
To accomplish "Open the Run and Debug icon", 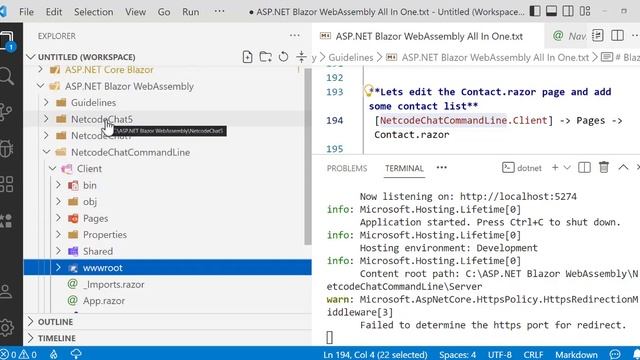I will tap(6, 149).
